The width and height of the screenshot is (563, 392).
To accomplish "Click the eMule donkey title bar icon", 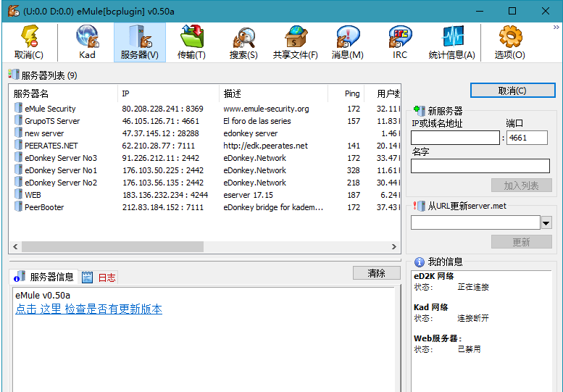I will [14, 11].
